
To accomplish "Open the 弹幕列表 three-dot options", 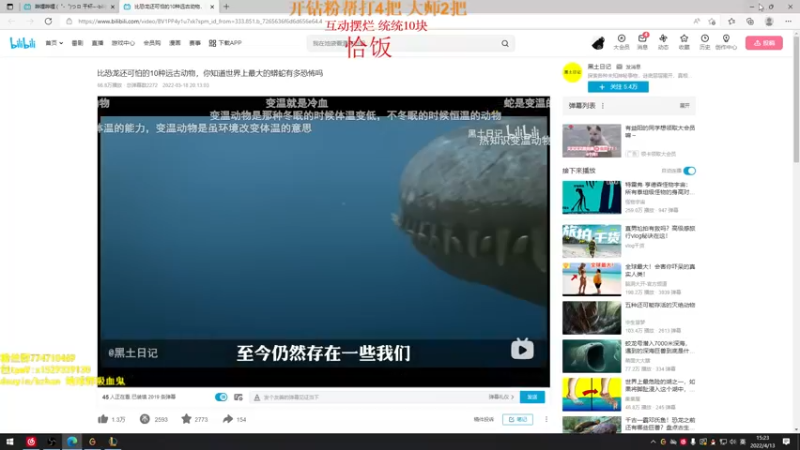I will click(x=603, y=106).
